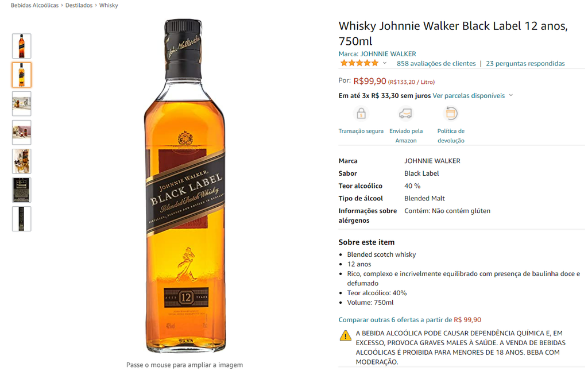588x371 pixels.
Task: Open 858 avaliações de clientes link
Action: (x=436, y=63)
